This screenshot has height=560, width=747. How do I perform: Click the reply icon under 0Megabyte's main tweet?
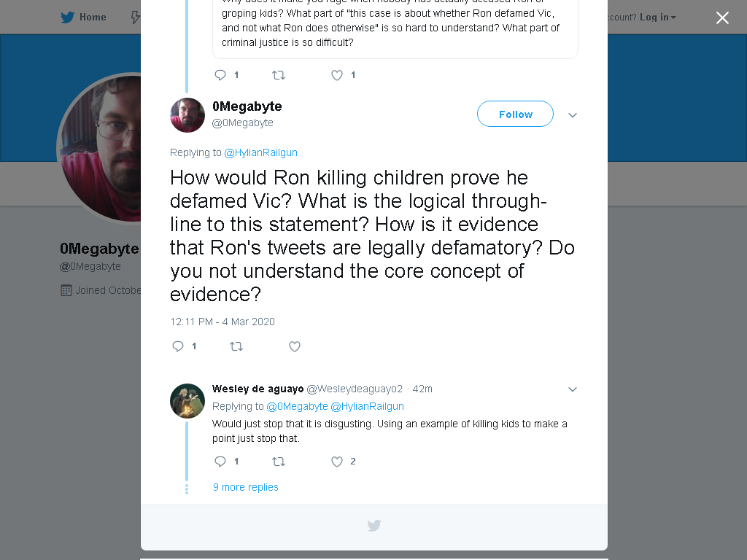(178, 346)
